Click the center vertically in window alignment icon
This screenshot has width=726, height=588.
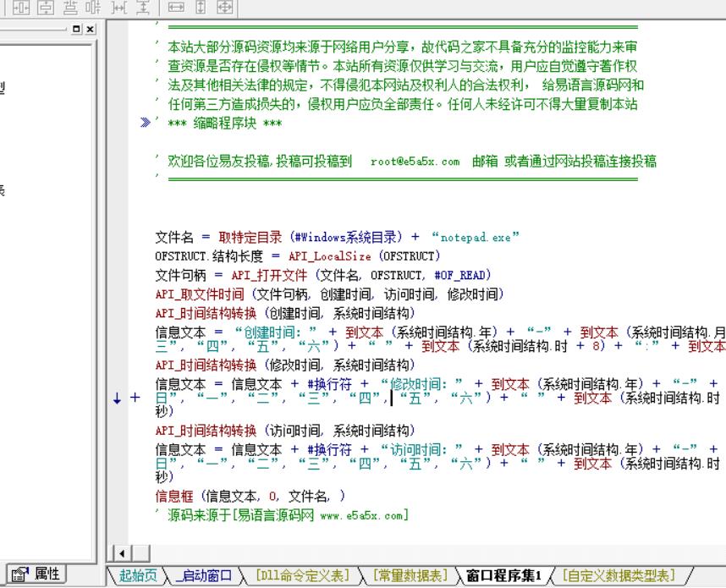tap(46, 7)
